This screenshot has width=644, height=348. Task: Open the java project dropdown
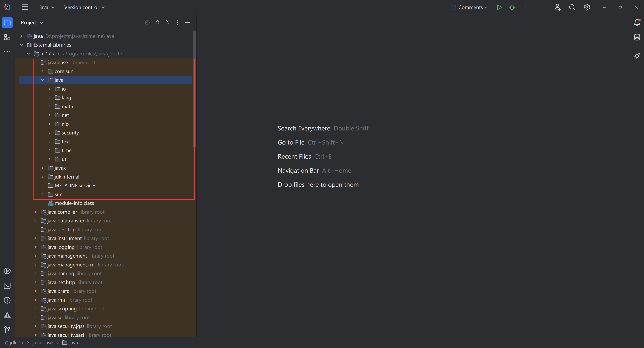point(47,7)
